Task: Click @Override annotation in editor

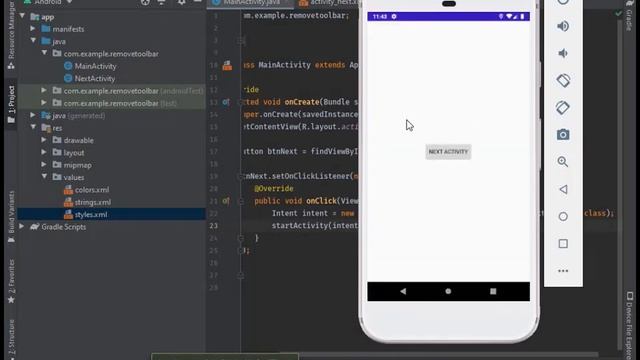Action: coord(274,189)
